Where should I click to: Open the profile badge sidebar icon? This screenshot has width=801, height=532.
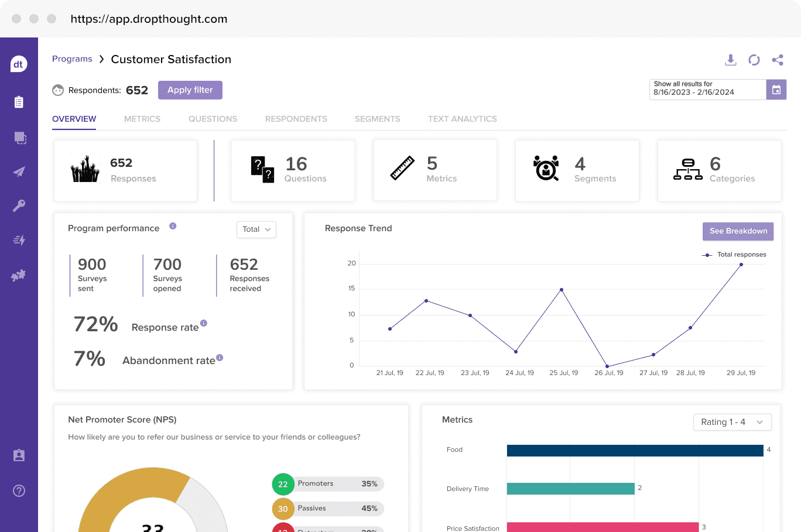19,455
